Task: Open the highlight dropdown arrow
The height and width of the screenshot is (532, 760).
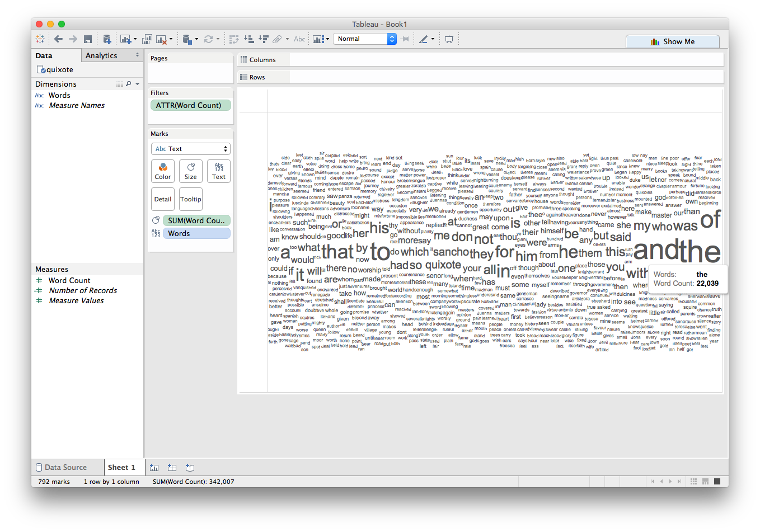Action: pyautogui.click(x=433, y=39)
